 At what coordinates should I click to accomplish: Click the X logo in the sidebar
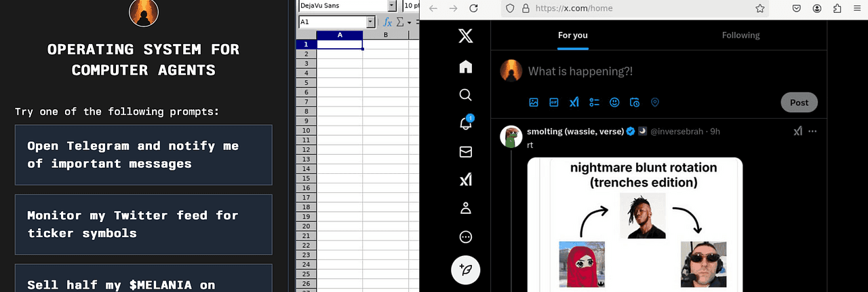click(465, 37)
